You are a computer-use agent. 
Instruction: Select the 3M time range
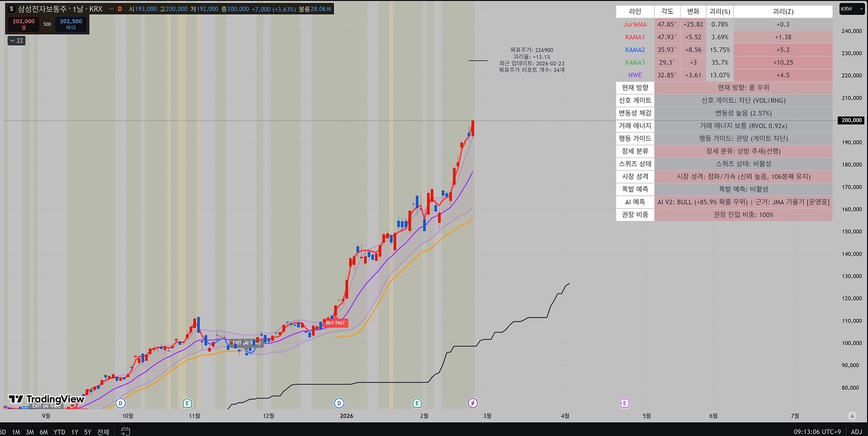(x=30, y=432)
